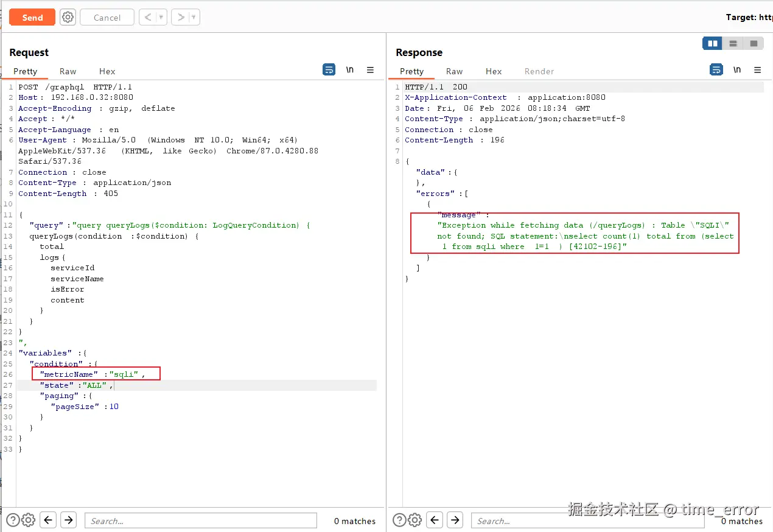Click the "Content-Length : 405" request header

[68, 194]
